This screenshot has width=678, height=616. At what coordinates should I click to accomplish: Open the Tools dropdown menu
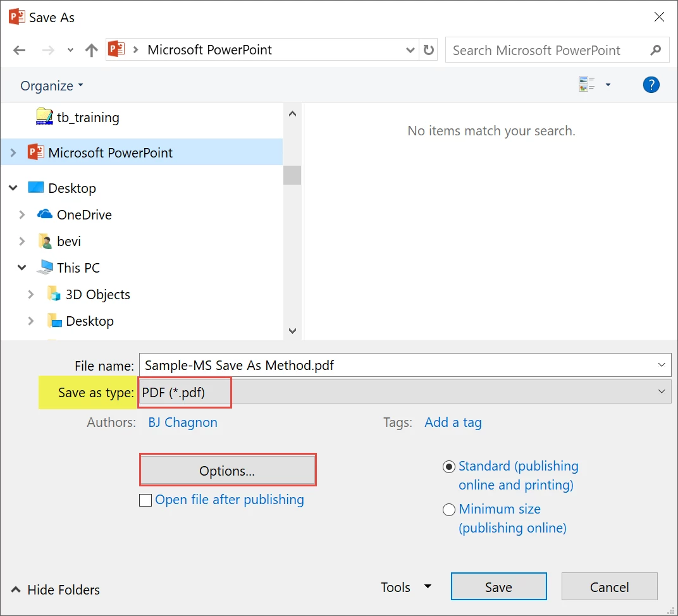pos(406,587)
